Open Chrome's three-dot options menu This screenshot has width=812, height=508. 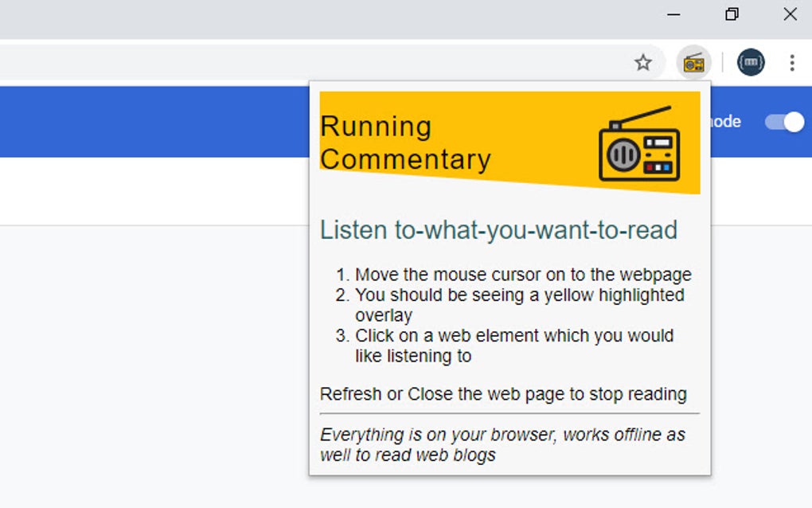click(791, 62)
